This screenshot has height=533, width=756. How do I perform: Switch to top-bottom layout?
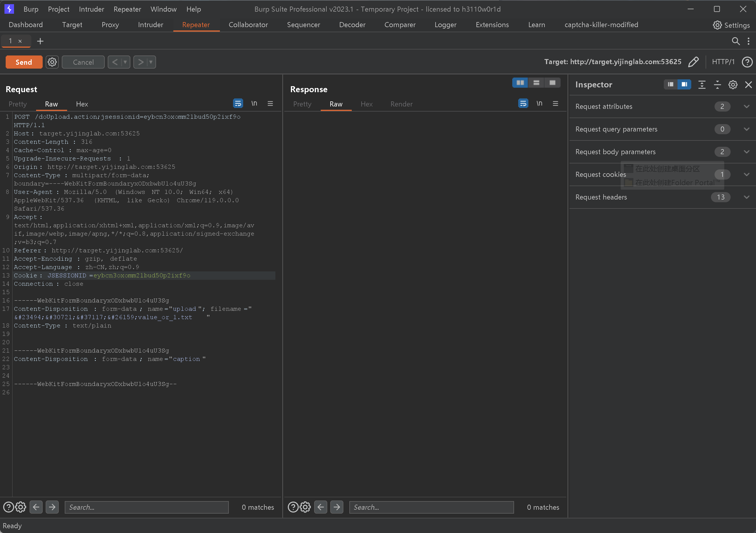click(536, 83)
